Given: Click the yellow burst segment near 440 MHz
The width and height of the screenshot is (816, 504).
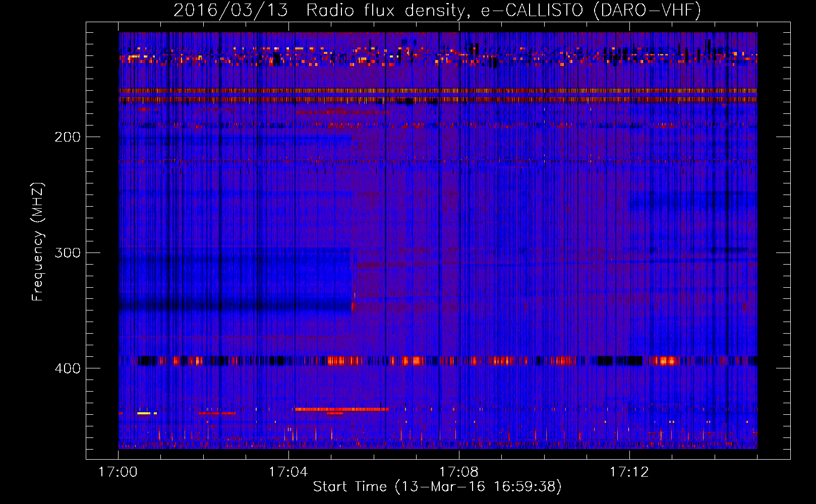Looking at the screenshot, I should click(144, 413).
